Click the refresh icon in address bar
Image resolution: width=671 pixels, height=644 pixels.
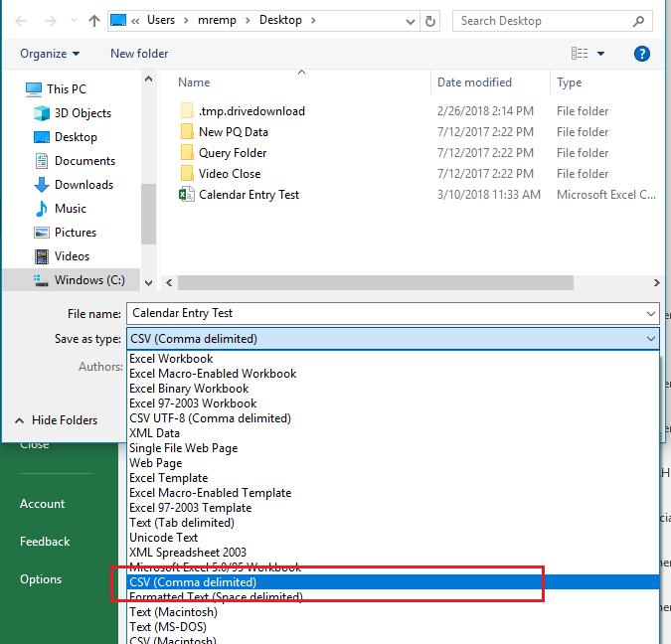click(429, 21)
